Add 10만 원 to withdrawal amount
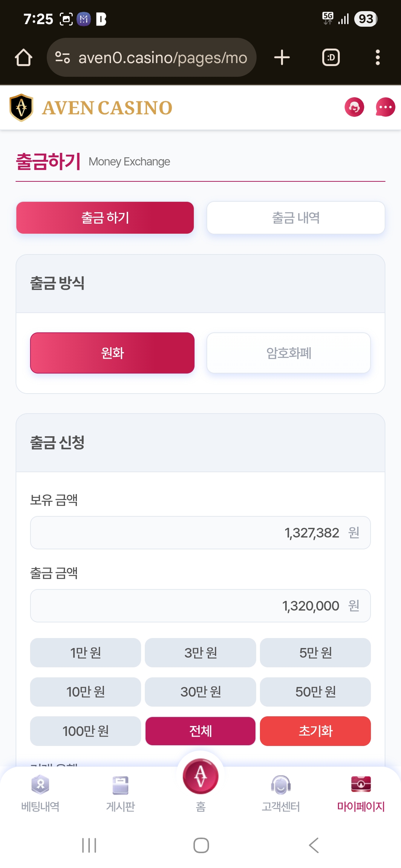 85,692
